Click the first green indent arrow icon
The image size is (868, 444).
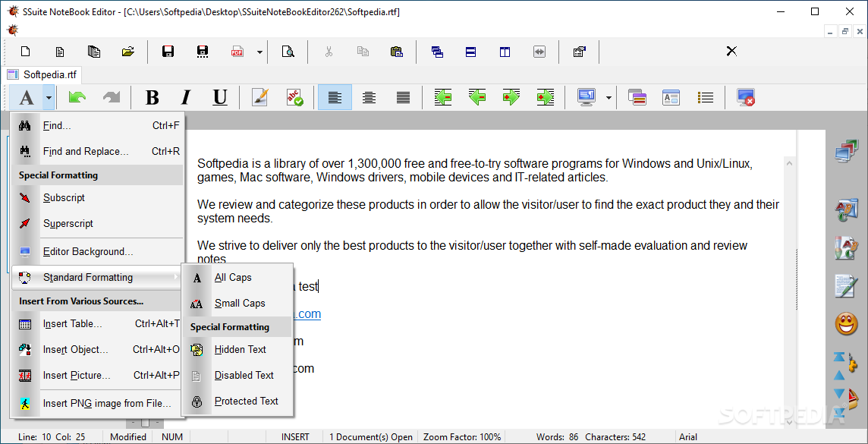point(443,97)
